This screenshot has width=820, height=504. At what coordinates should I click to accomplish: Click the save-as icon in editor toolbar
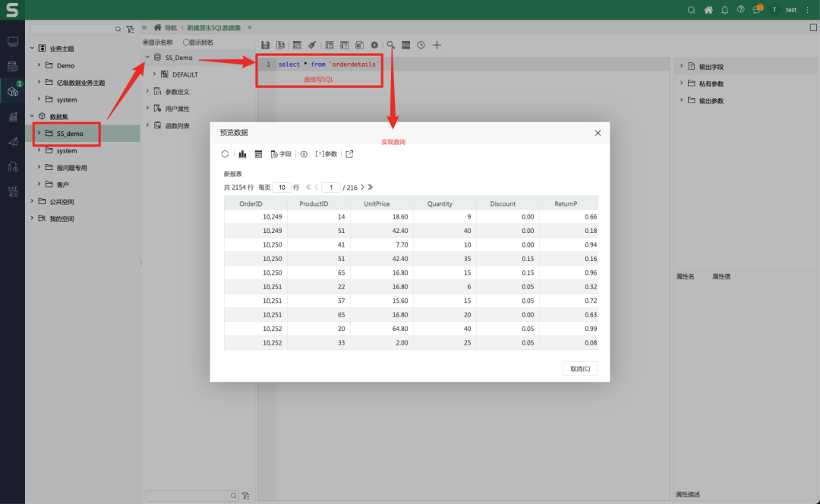point(280,45)
